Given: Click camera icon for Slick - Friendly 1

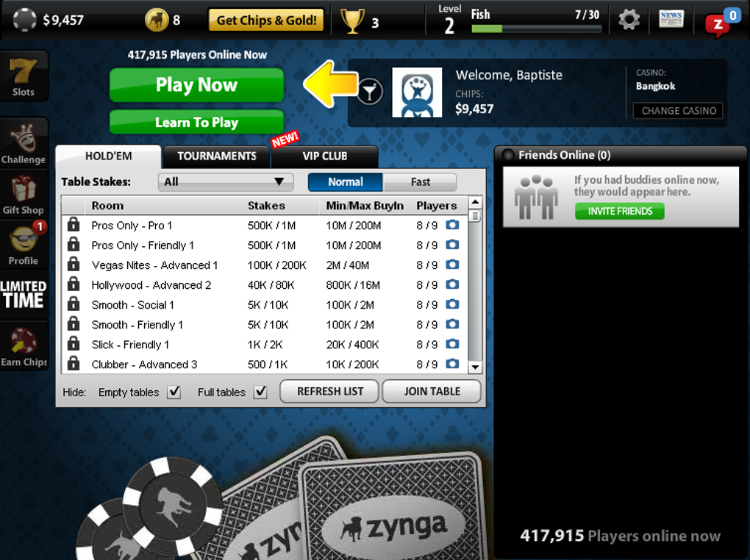Looking at the screenshot, I should (452, 344).
